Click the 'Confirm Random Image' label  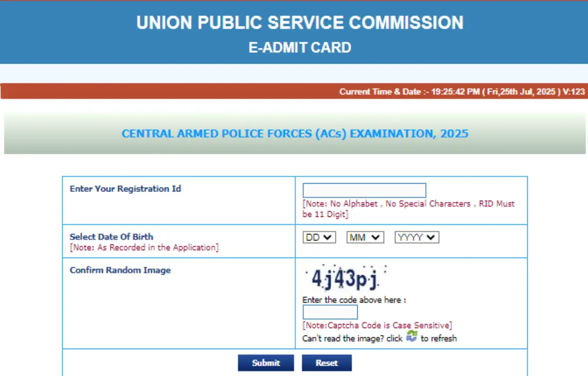pyautogui.click(x=120, y=270)
